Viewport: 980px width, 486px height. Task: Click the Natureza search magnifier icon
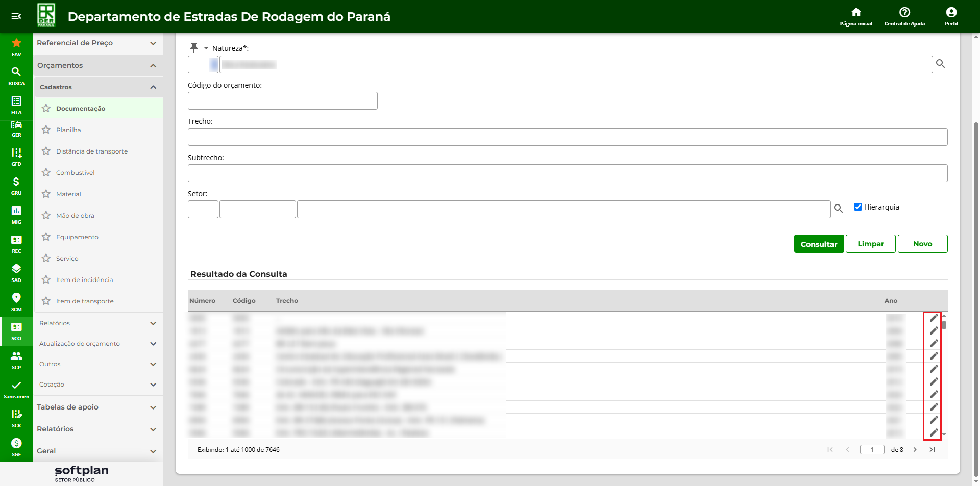940,64
